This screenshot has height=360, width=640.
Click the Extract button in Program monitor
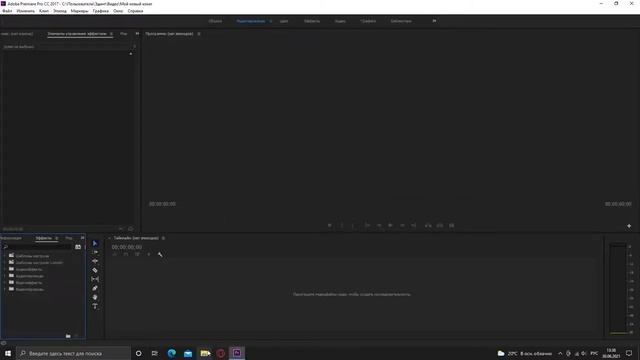click(440, 225)
